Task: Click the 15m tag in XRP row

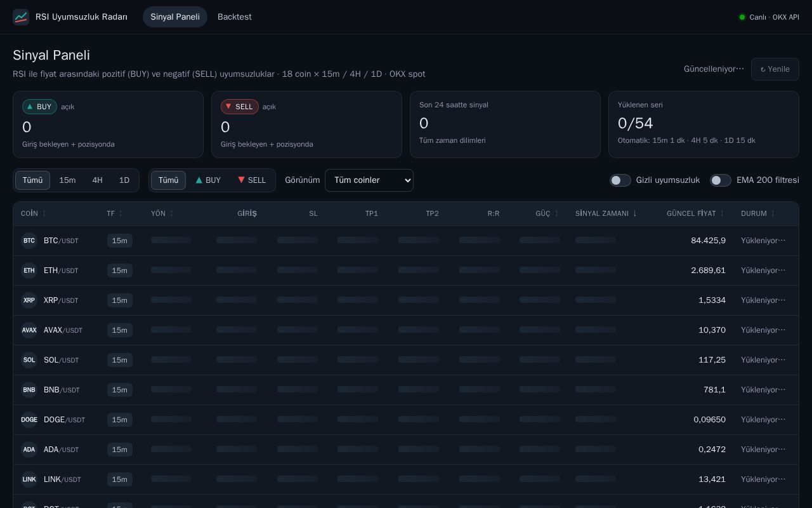Action: point(119,300)
